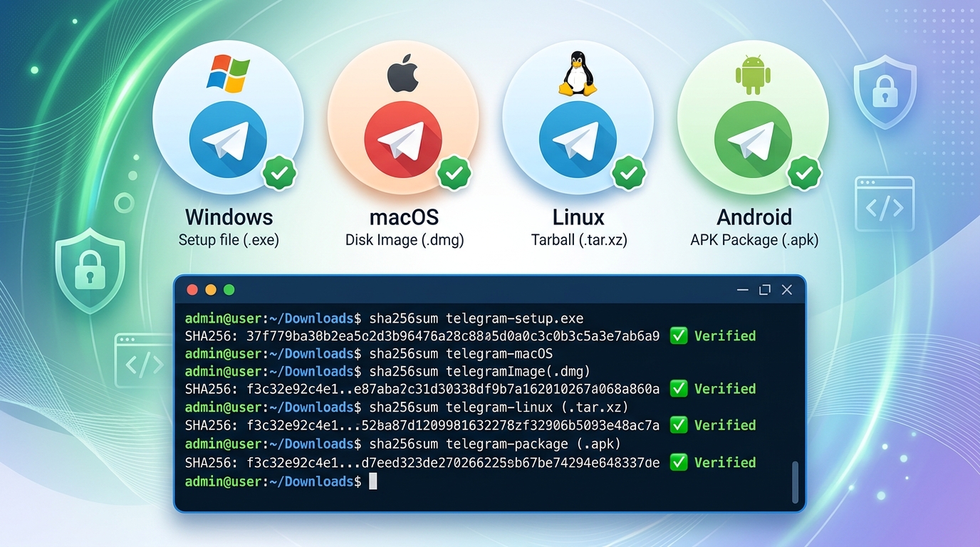Click the SHA256 hash ending 8ac7a
The width and height of the screenshot is (980, 547).
click(x=453, y=425)
